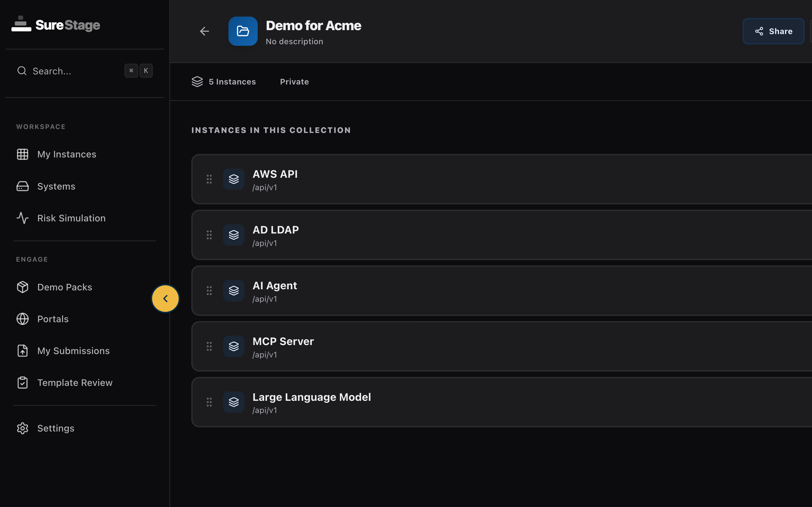Collapse the sidebar with the yellow chevron
Viewport: 812px width, 507px height.
(165, 298)
